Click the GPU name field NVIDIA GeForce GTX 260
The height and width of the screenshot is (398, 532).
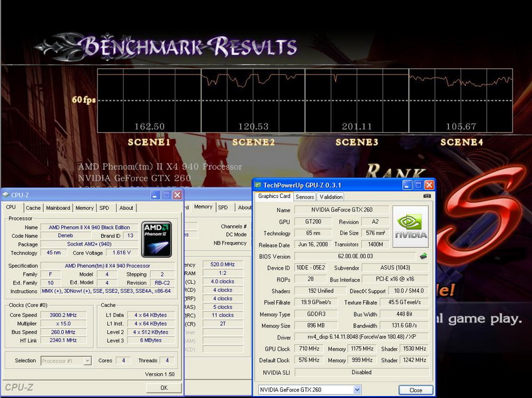tap(342, 210)
